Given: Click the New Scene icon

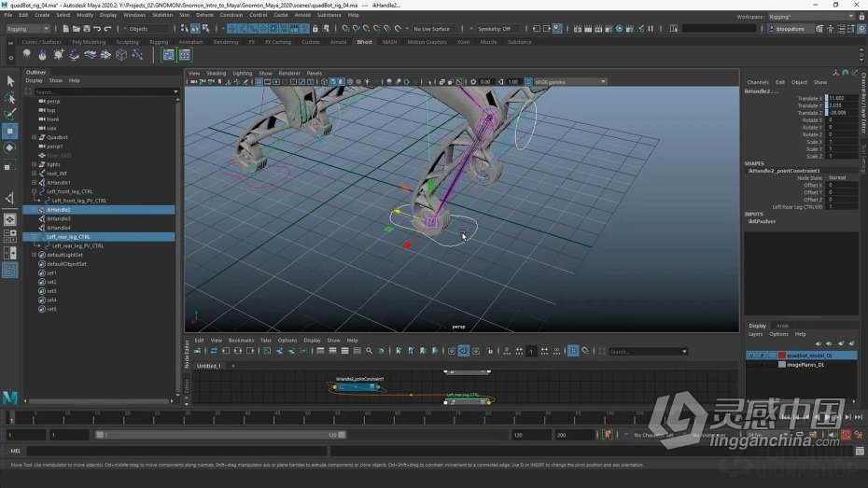Looking at the screenshot, I should pyautogui.click(x=65, y=29).
